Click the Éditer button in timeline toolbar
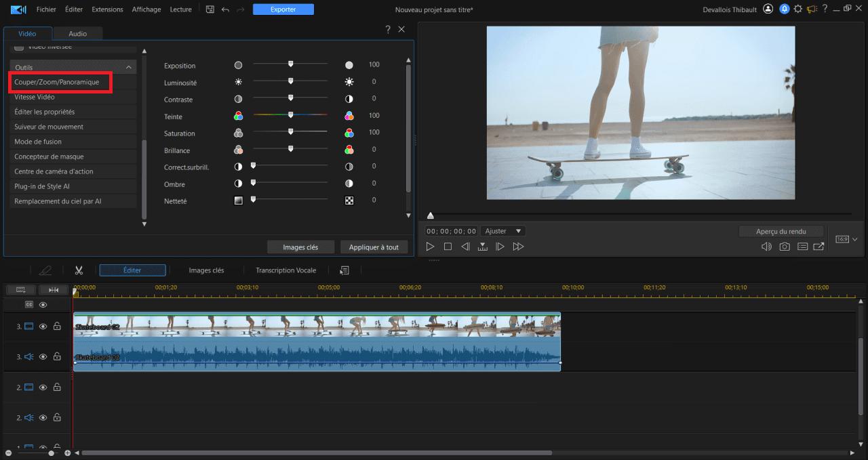Screen dimensions: 868x460 coord(132,270)
